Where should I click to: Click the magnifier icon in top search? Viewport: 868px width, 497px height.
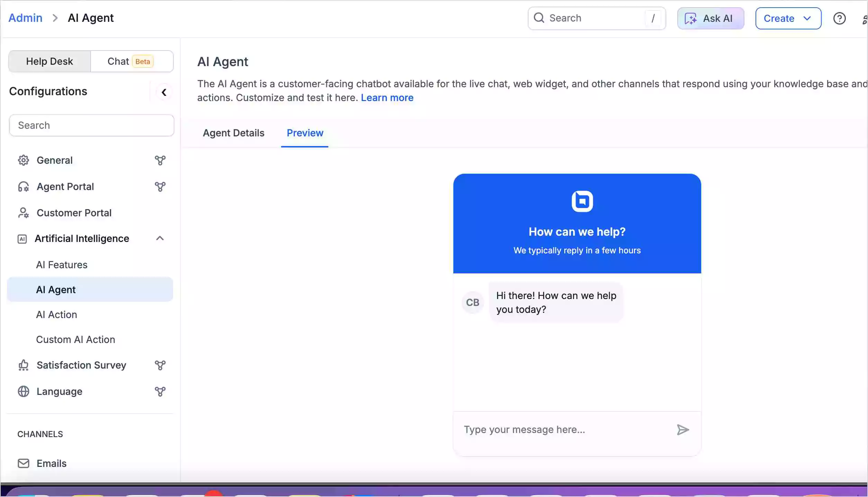(x=539, y=18)
